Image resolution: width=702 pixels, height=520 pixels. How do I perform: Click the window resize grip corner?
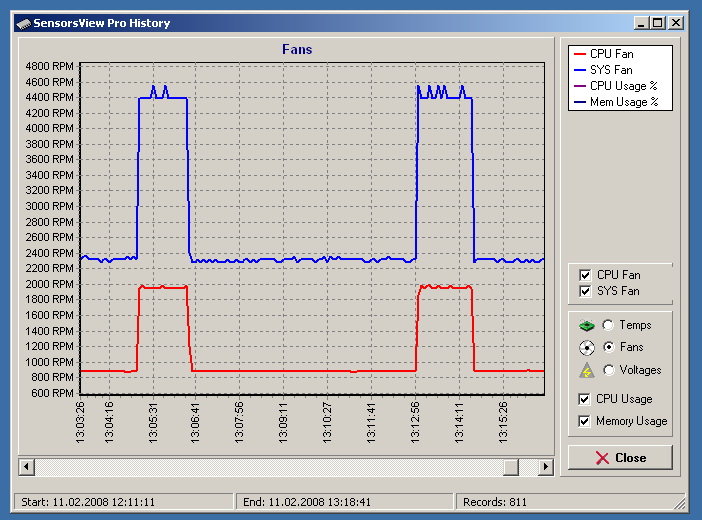[x=681, y=504]
